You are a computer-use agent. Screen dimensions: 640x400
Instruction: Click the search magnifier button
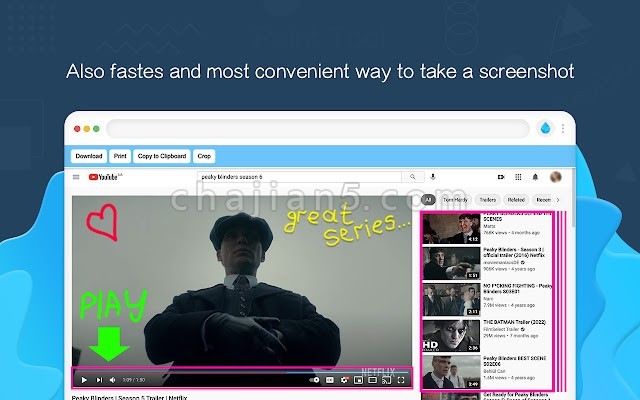point(413,177)
